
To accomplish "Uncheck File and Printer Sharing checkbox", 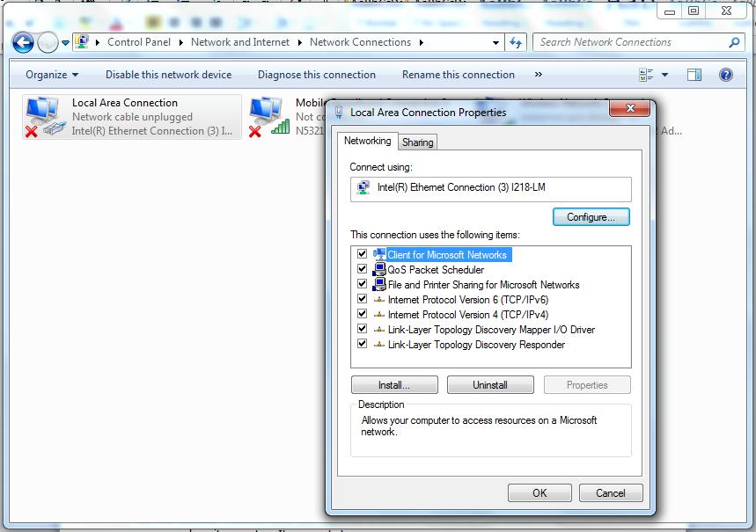I will (x=362, y=284).
